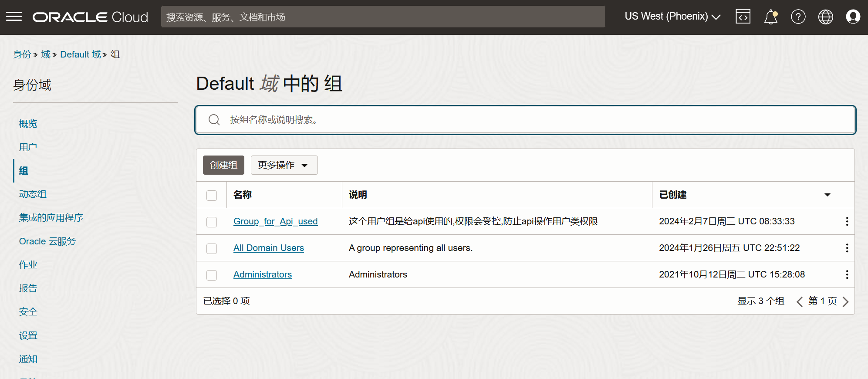The image size is (868, 379).
Task: Toggle the select-all groups checkbox
Action: point(212,195)
